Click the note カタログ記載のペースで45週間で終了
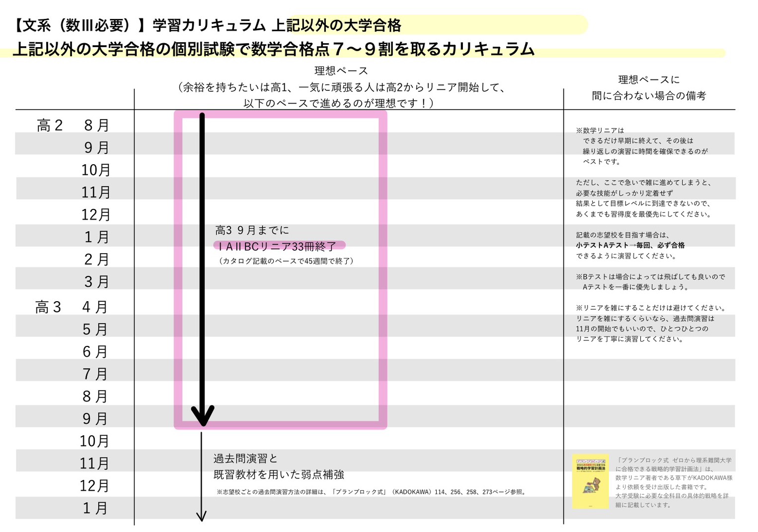 pyautogui.click(x=286, y=261)
